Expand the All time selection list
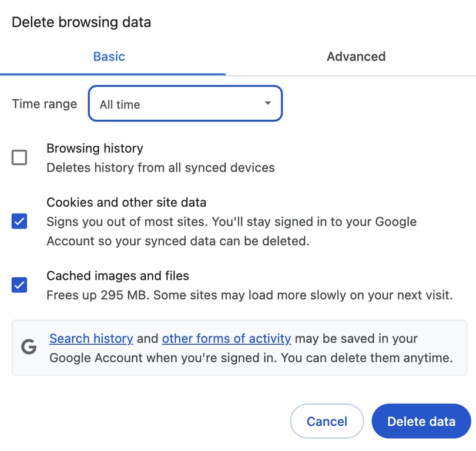Image resolution: width=476 pixels, height=451 pixels. pos(185,103)
